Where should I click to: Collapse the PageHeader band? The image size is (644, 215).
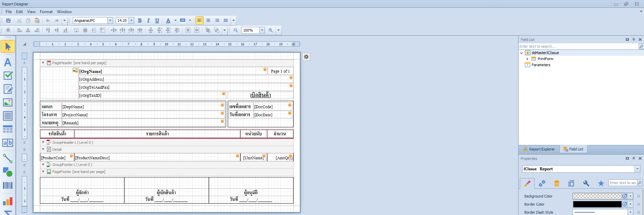43,63
